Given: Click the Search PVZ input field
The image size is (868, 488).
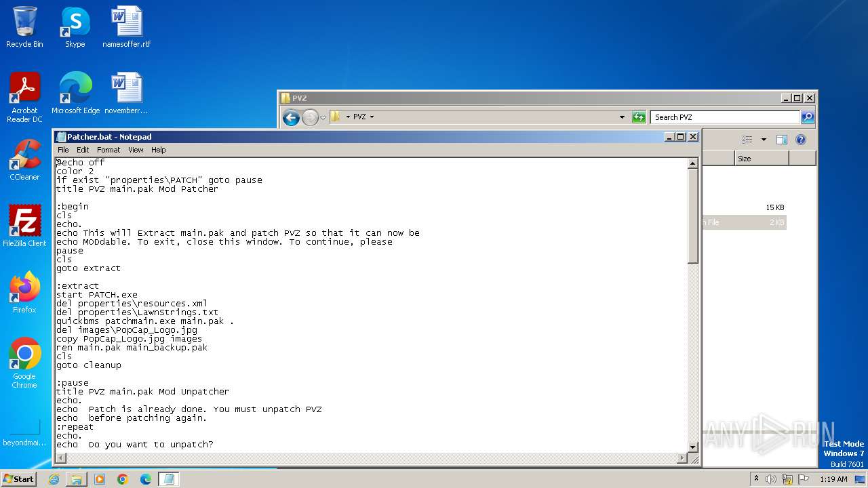Looking at the screenshot, I should click(x=726, y=117).
